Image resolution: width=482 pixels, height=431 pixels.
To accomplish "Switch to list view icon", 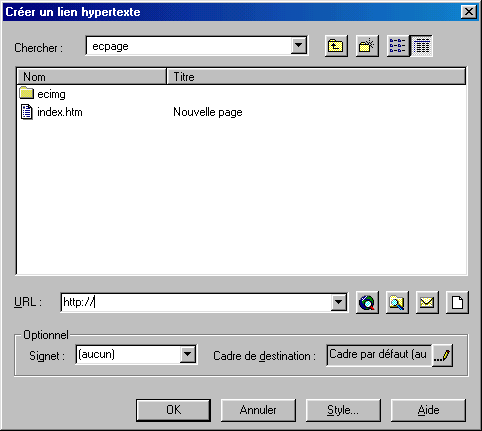I will pyautogui.click(x=398, y=46).
